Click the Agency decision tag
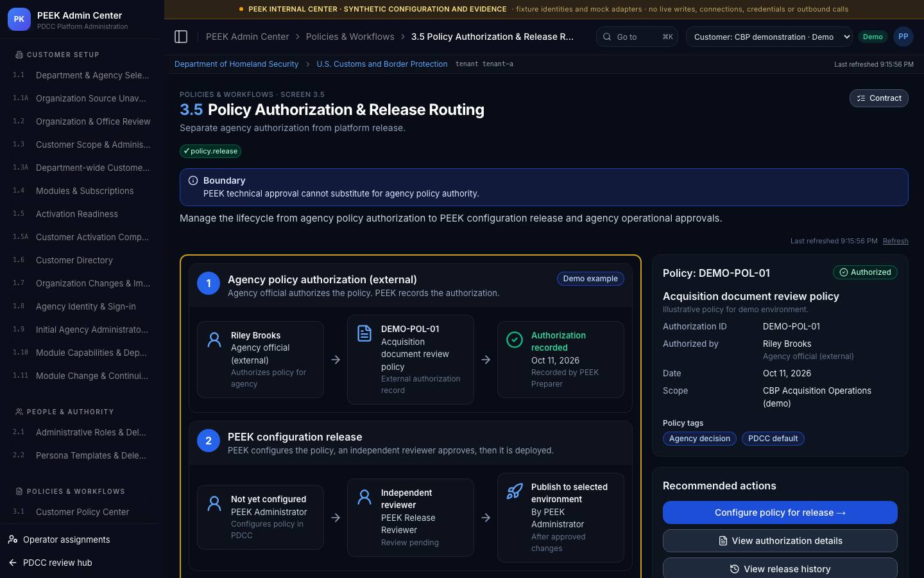The image size is (924, 578). (699, 439)
